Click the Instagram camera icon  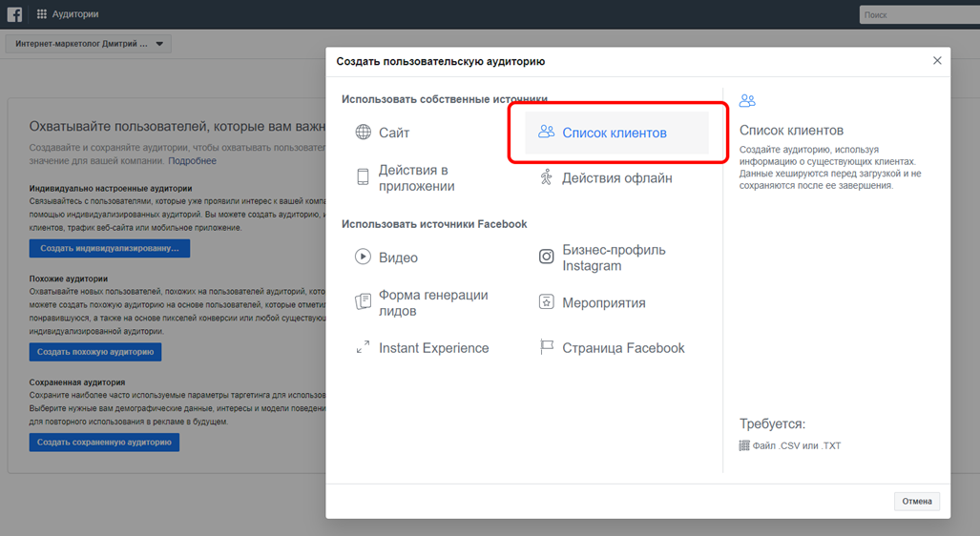click(546, 257)
